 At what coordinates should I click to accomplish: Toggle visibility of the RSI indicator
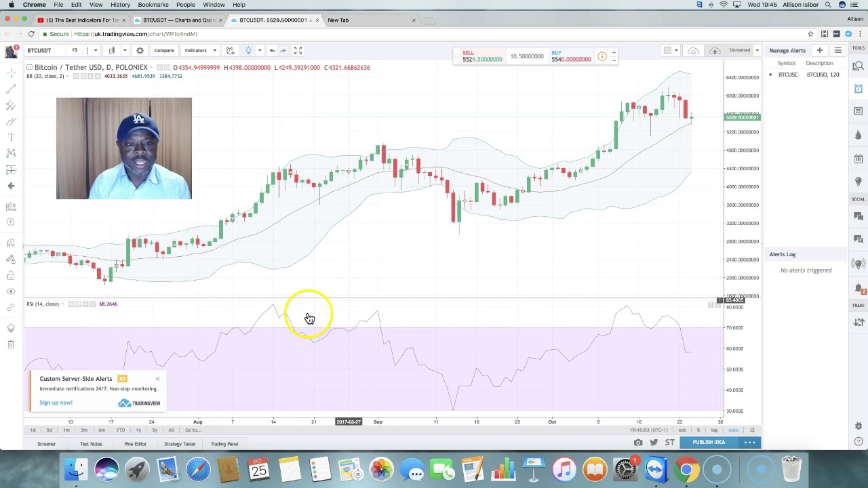point(71,304)
